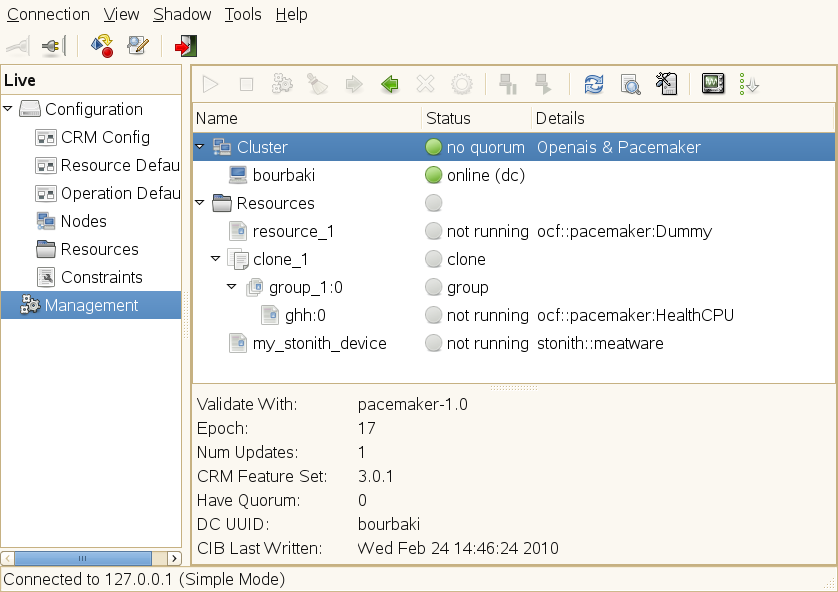Click the play triangle start-resource icon
The width and height of the screenshot is (838, 592).
pyautogui.click(x=211, y=84)
